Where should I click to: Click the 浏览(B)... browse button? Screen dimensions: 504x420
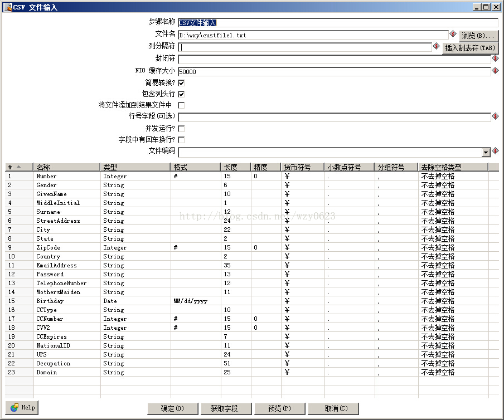(x=478, y=36)
